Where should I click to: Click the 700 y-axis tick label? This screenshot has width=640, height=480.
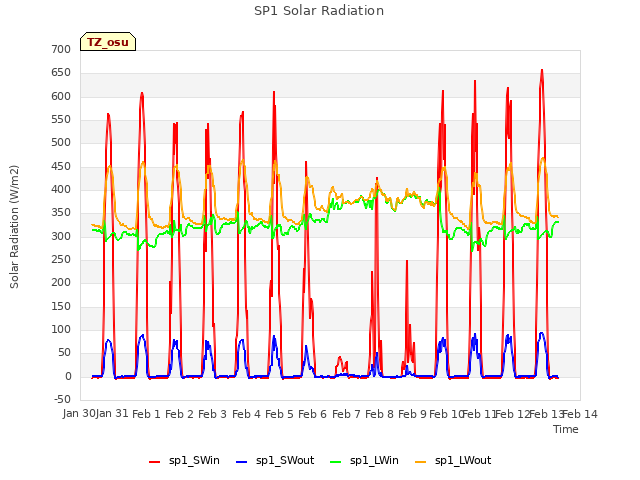[x=61, y=49]
